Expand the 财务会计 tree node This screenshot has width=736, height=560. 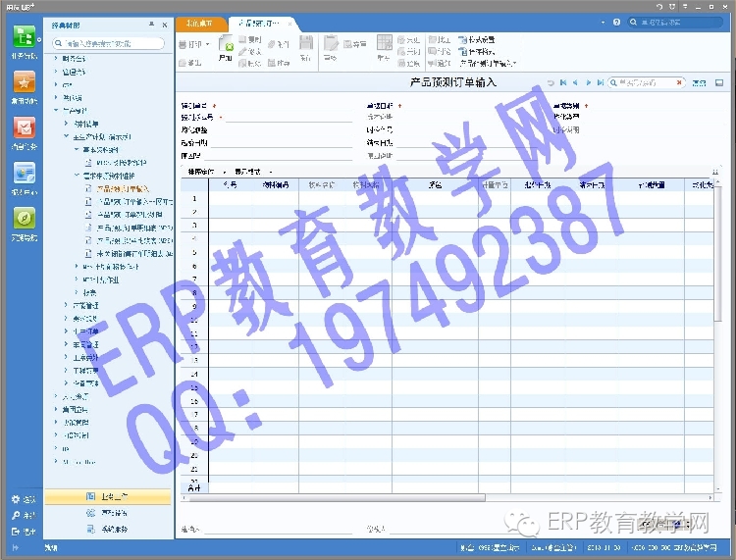click(56, 59)
